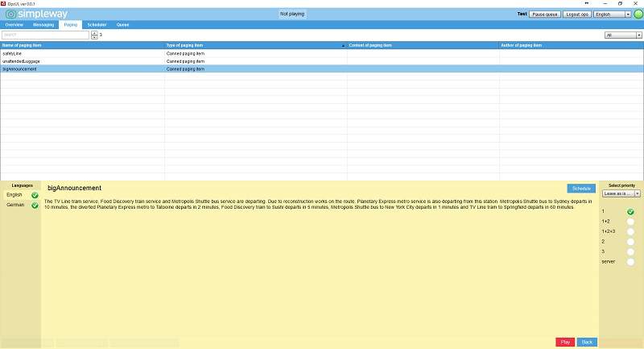Switch to the Messaging tab
Viewport: 644px width, 349px height.
43,25
